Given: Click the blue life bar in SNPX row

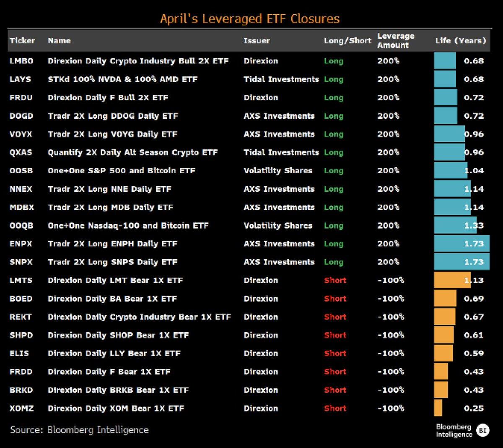Looking at the screenshot, I should 462,262.
